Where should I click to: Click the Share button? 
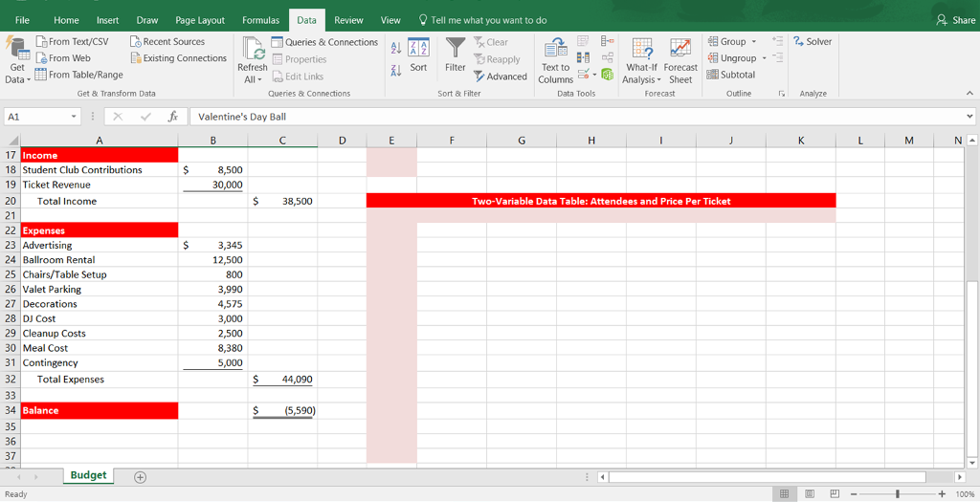coord(956,20)
